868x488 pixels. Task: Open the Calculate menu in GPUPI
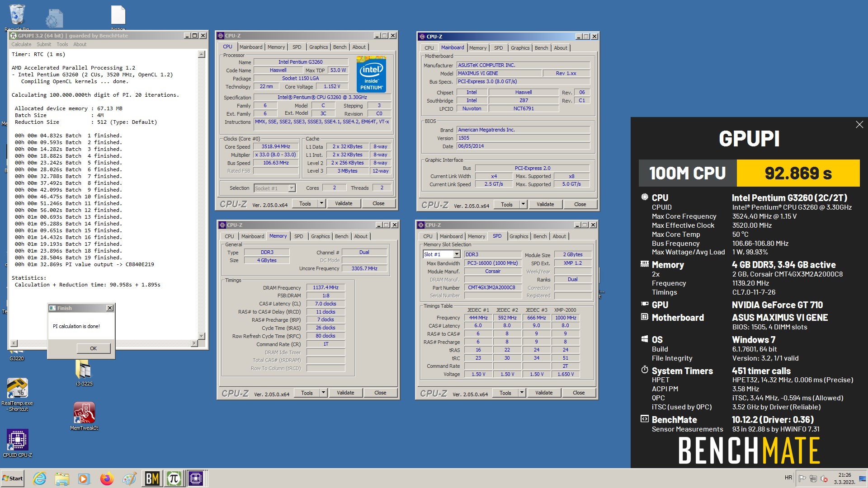click(x=21, y=44)
